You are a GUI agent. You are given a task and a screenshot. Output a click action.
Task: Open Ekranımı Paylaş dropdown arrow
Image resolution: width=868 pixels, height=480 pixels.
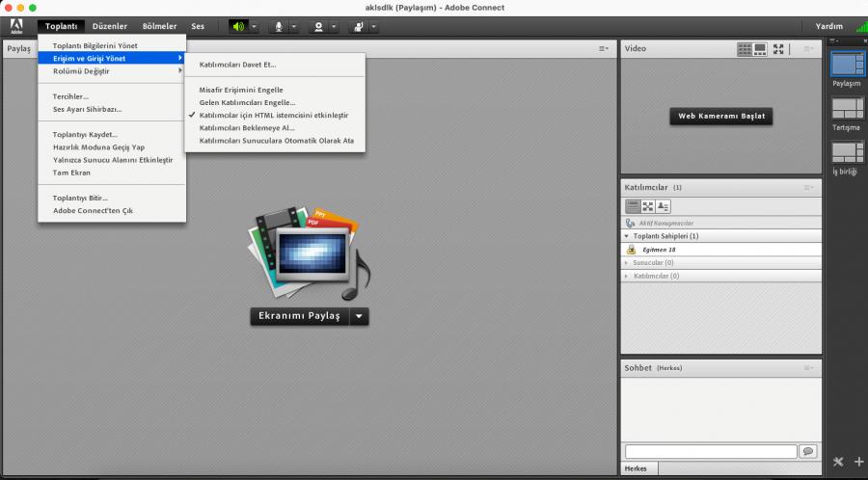click(x=359, y=316)
